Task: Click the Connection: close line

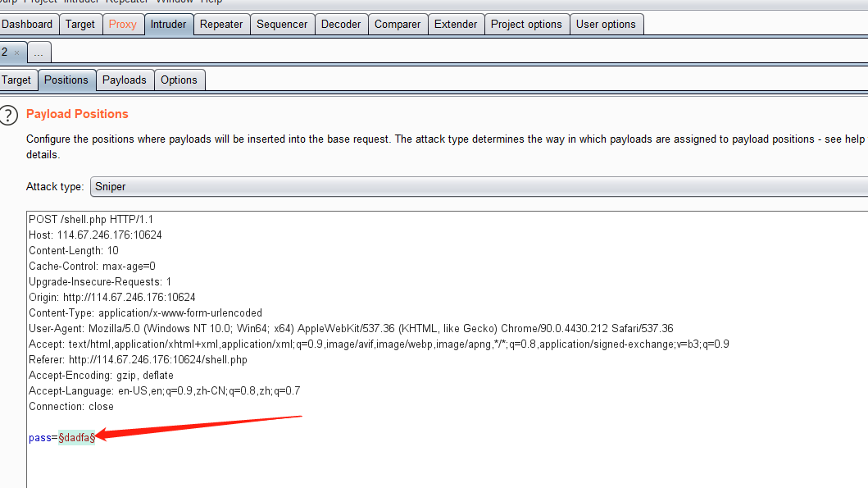Action: [x=70, y=405]
